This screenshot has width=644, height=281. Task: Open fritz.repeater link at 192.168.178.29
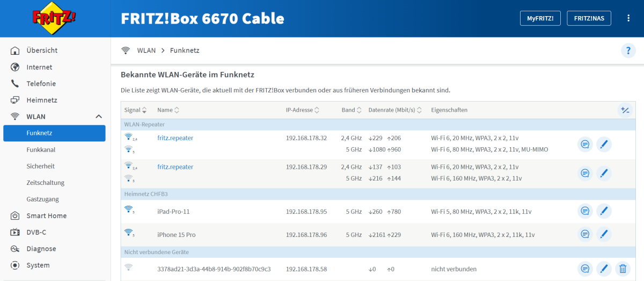[x=175, y=167]
